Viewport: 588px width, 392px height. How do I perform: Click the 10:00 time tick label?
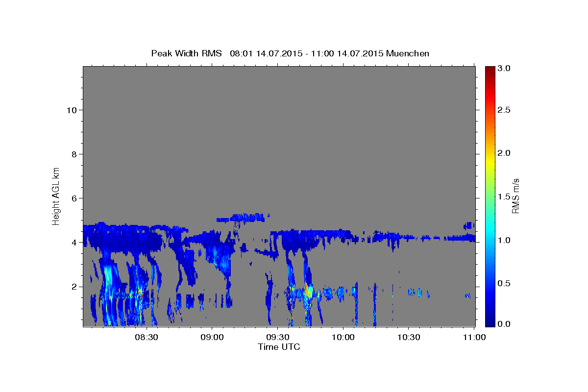coord(343,337)
